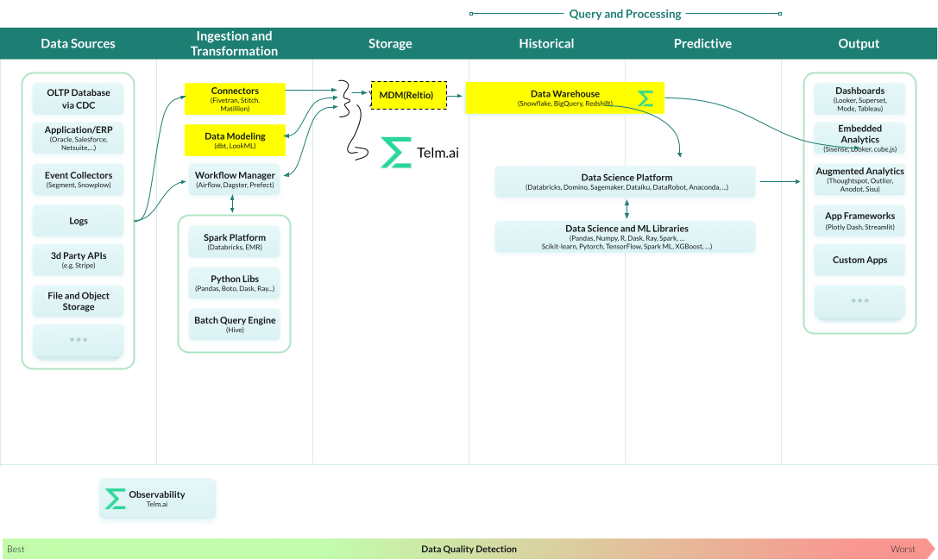Click the Data Warehouse title text

[x=564, y=94]
